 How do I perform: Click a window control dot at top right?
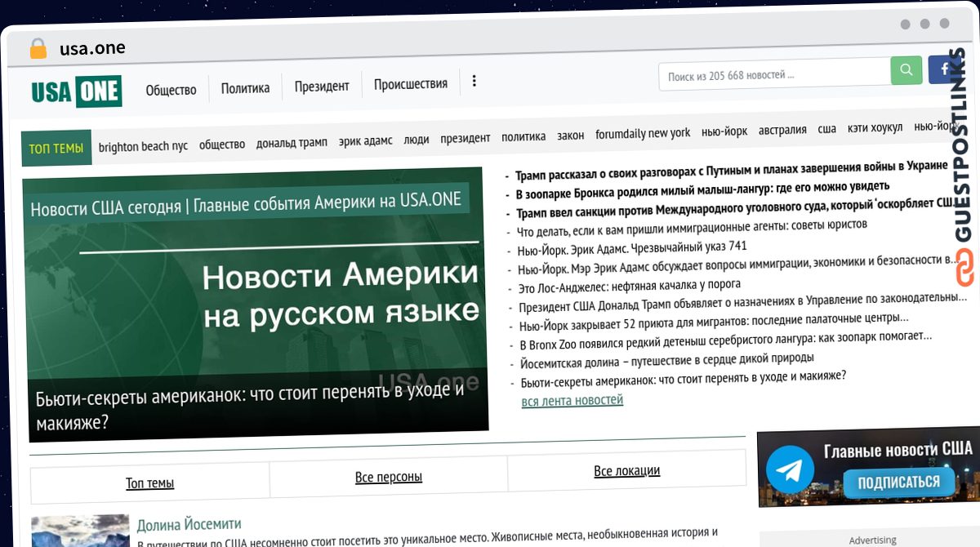925,24
